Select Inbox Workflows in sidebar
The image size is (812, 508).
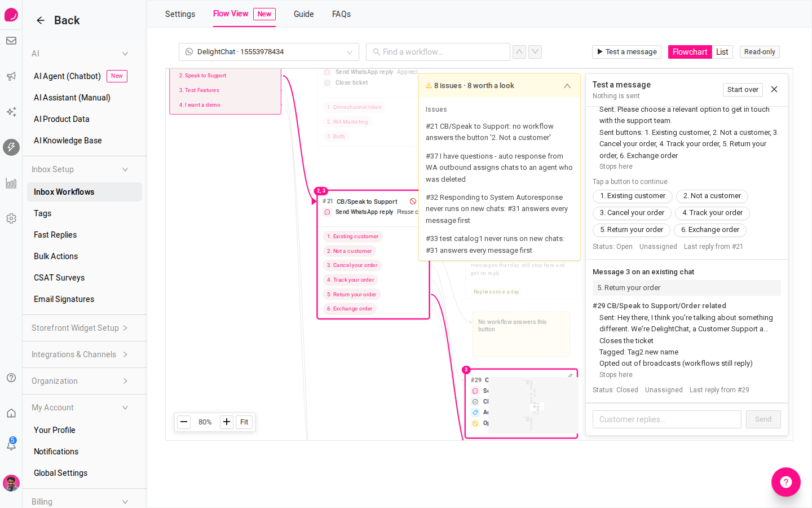(x=85, y=192)
